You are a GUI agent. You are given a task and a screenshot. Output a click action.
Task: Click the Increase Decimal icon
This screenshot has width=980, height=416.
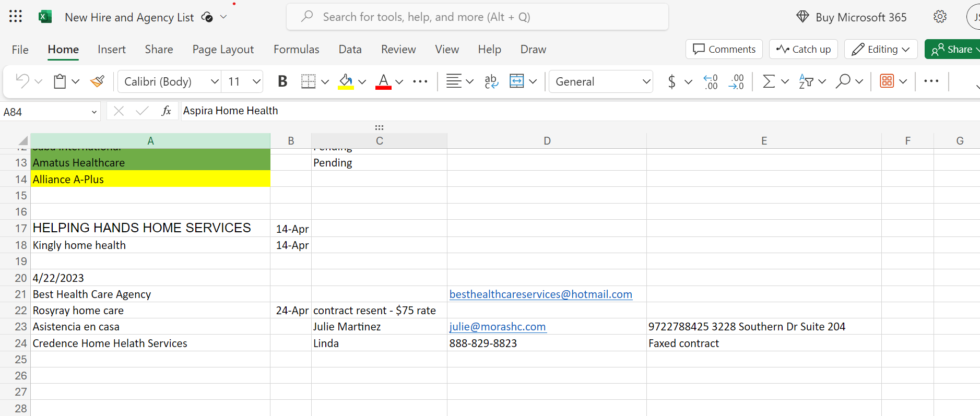coord(711,81)
